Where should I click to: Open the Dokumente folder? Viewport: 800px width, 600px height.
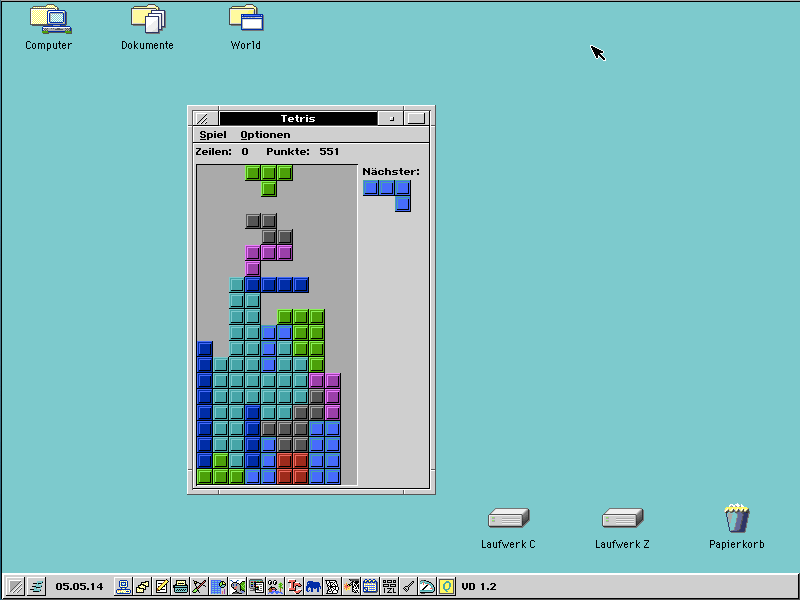145,22
